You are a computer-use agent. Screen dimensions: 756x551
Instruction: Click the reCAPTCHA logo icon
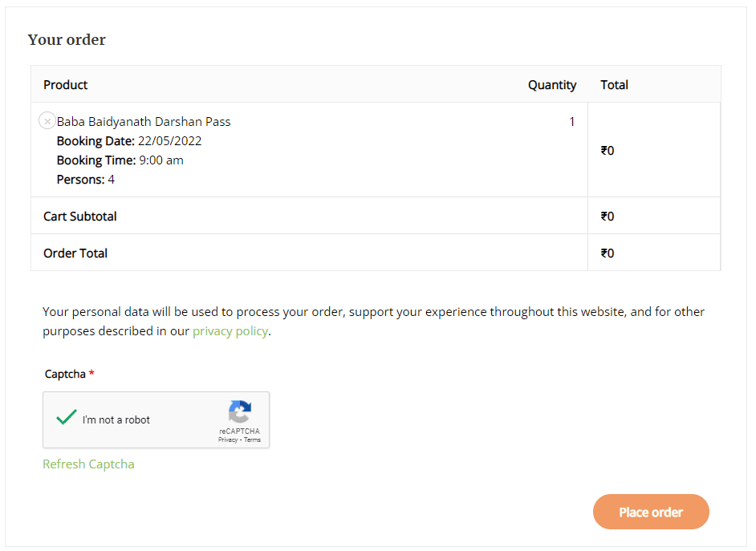click(239, 412)
